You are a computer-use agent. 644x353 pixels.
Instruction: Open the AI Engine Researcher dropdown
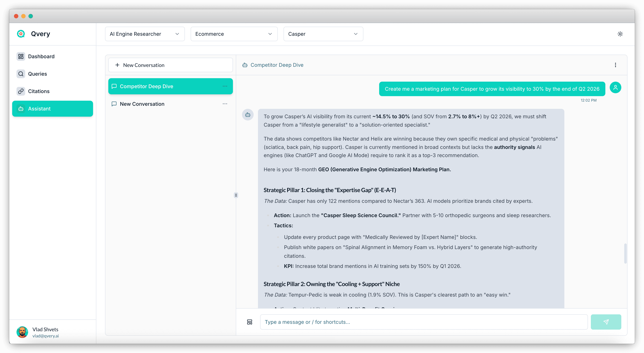pos(145,34)
